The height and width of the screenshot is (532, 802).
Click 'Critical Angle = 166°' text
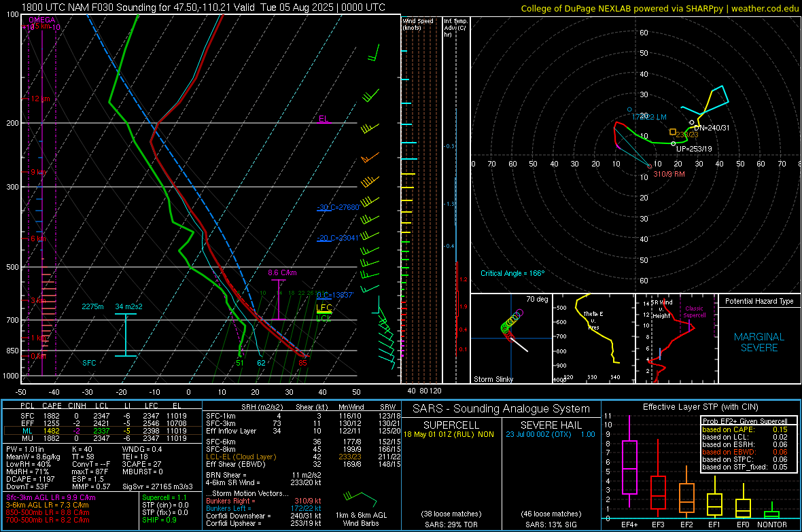point(512,273)
